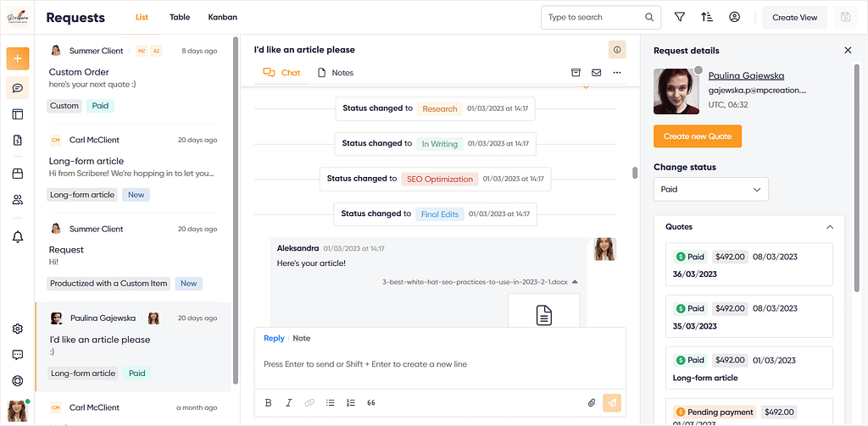Click the Scribere logo

point(18,17)
